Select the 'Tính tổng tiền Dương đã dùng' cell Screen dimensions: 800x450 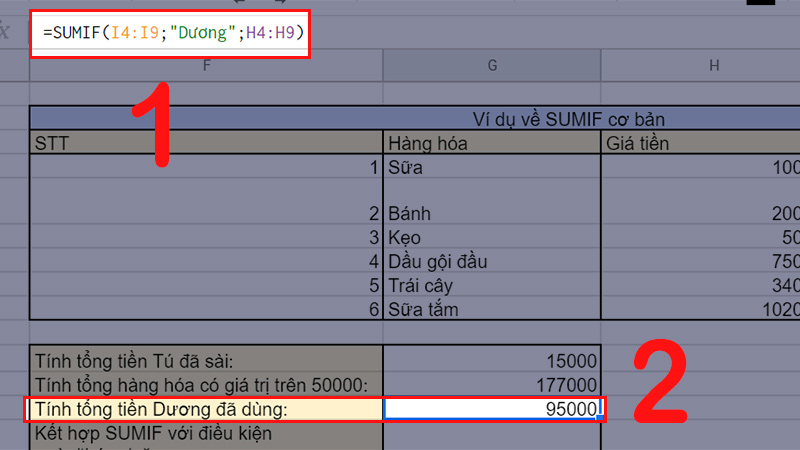205,409
